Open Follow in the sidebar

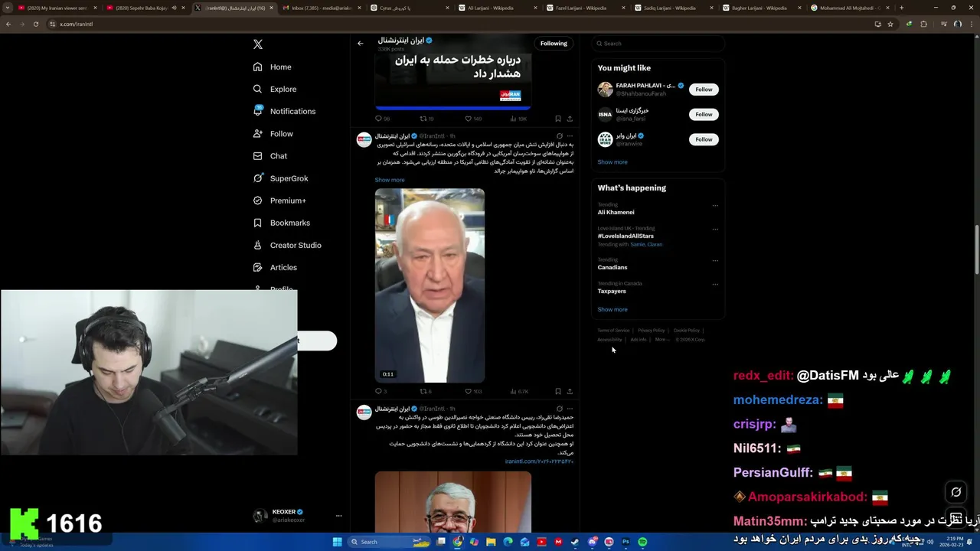tap(273, 133)
